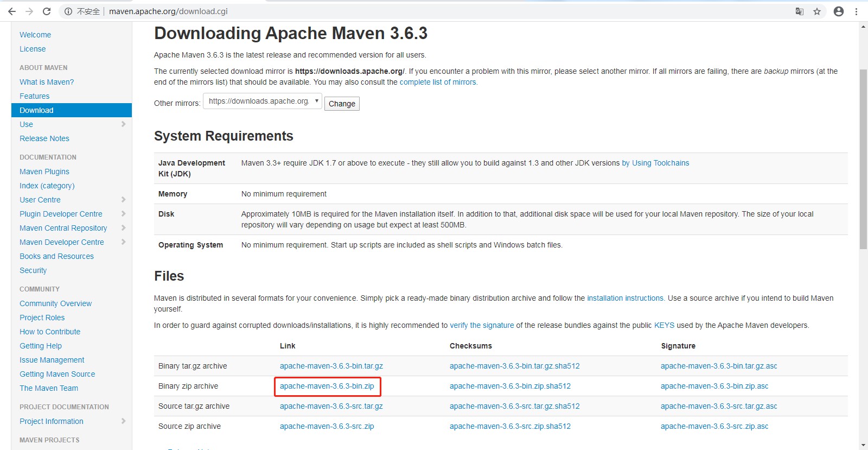Image resolution: width=868 pixels, height=450 pixels.
Task: Expand Plugin Developer Centre chevron
Action: coord(124,214)
